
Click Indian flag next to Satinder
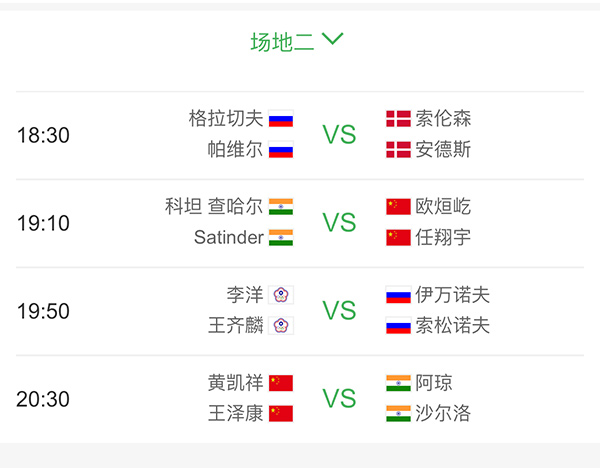(281, 238)
